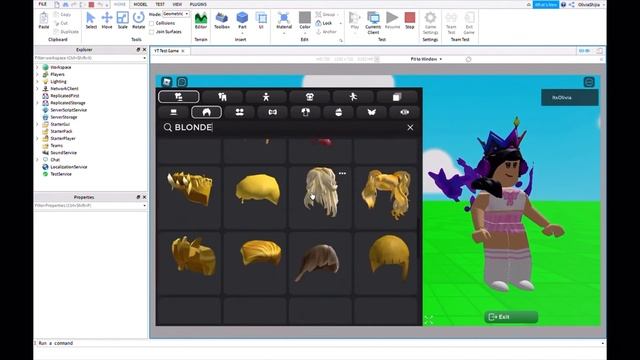Open Game Settings
This screenshot has width=640, height=360.
click(x=430, y=22)
